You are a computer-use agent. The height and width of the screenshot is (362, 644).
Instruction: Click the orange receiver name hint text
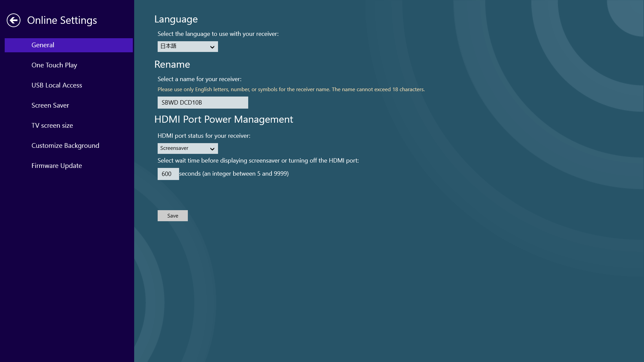click(x=291, y=89)
